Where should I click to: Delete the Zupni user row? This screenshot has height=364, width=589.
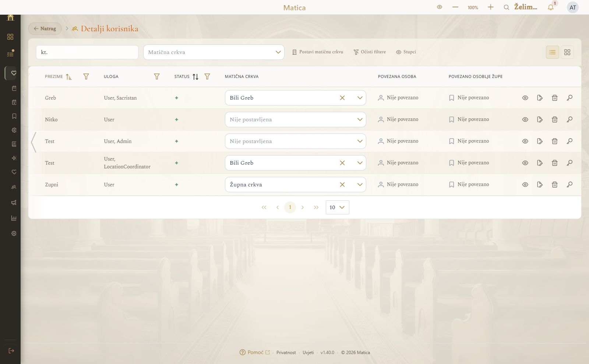[555, 185]
